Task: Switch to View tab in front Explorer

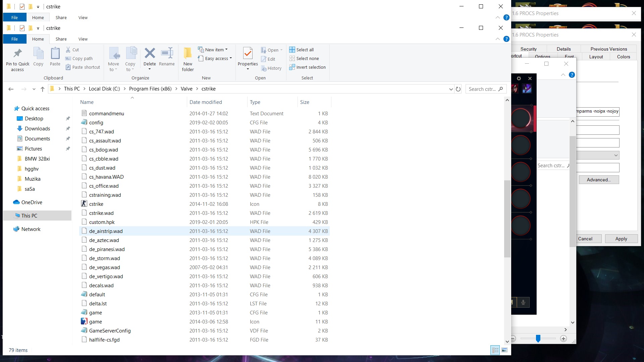Action: [83, 39]
